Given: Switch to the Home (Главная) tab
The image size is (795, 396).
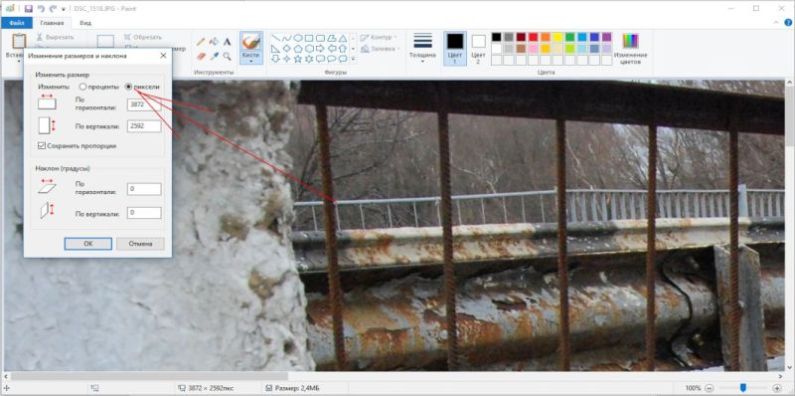Looking at the screenshot, I should (52, 23).
